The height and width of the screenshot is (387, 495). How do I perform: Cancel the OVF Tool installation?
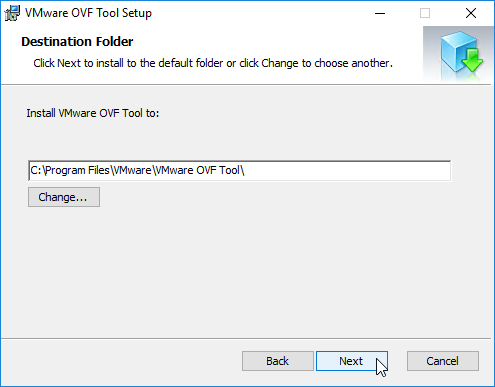point(443,361)
